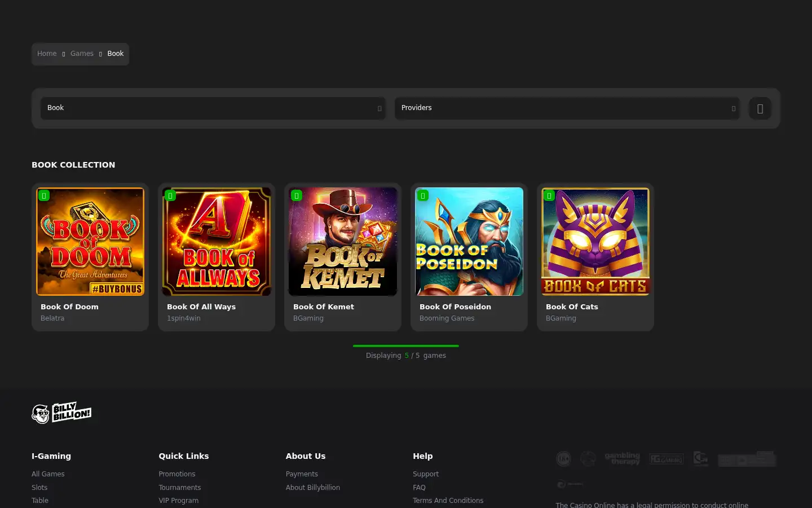The width and height of the screenshot is (812, 508).
Task: Open the Gambling Therapy logo link
Action: [622, 458]
